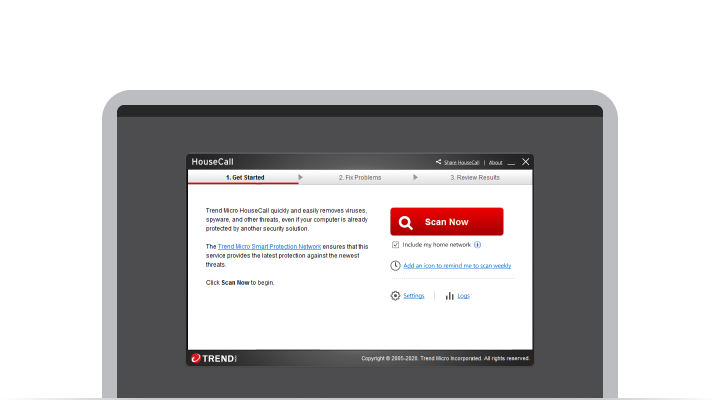Open the About link
This screenshot has width=720, height=400.
click(x=495, y=163)
